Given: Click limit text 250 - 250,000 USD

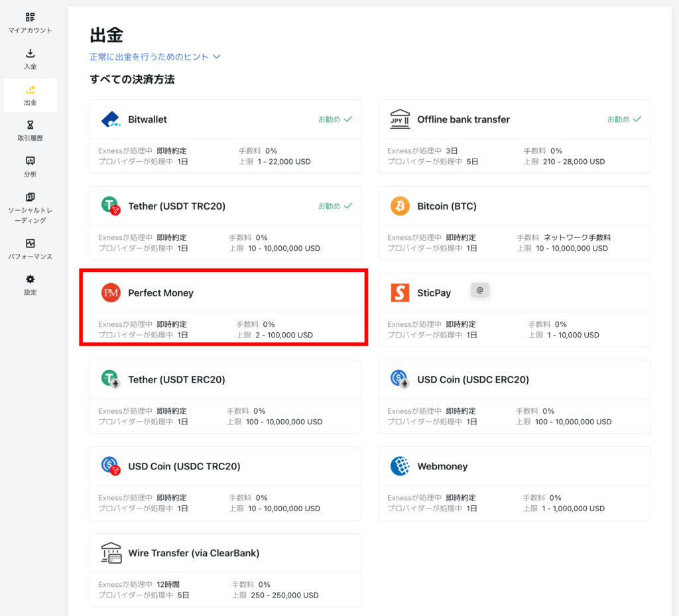Looking at the screenshot, I should [x=284, y=595].
